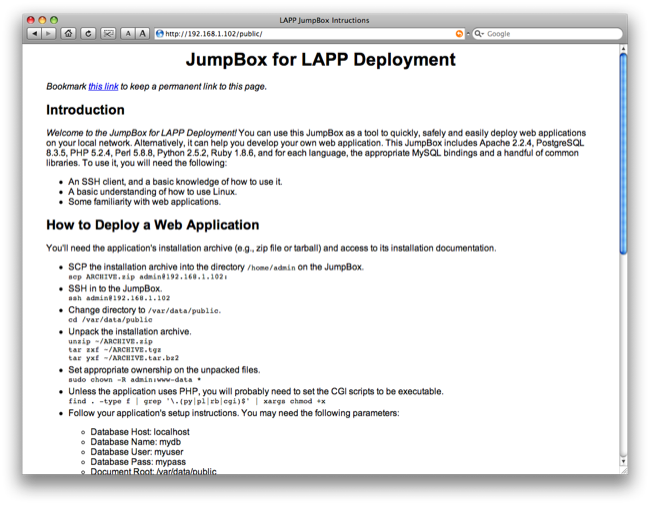Click 'Database Name: mydb' list item
Screen dimensions: 650x505
[x=136, y=442]
